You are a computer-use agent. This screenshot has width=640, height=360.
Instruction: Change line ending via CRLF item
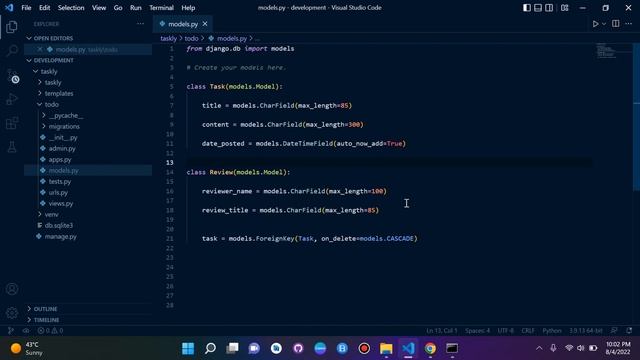528,331
